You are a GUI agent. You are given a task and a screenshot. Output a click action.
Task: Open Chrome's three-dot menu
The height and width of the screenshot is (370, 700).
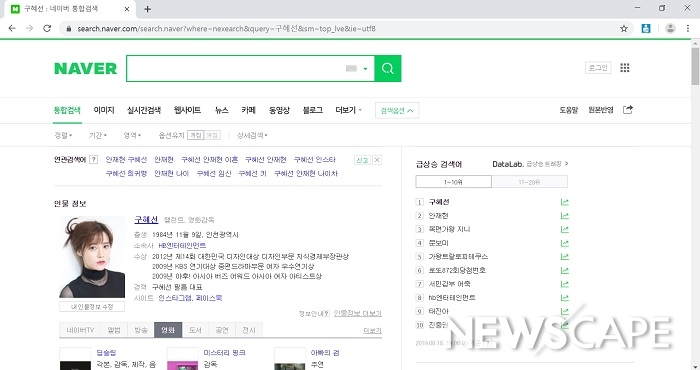688,28
